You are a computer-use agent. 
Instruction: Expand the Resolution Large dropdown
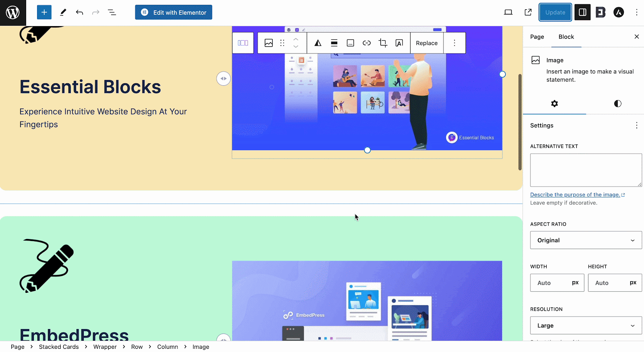[x=586, y=325]
